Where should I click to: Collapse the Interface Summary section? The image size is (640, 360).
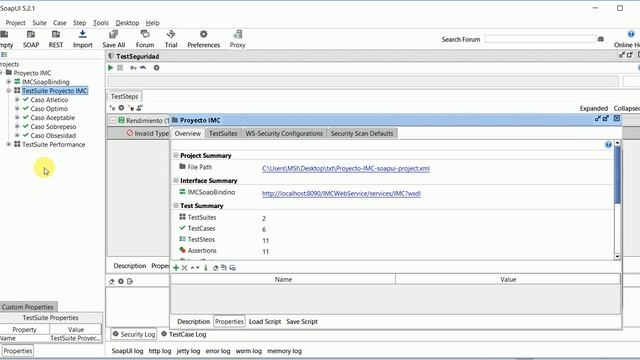(176, 180)
